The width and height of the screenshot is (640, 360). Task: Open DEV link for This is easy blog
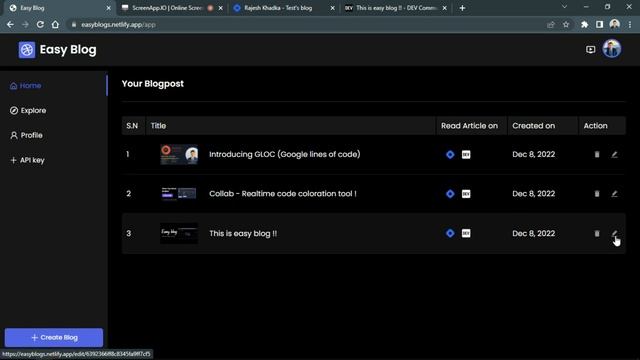466,233
